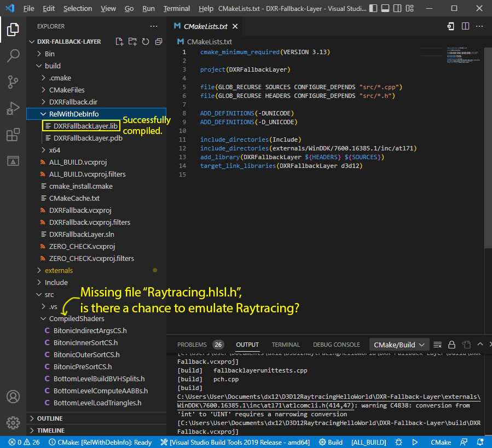Open the Selection menu
The image size is (492, 448).
78,8
